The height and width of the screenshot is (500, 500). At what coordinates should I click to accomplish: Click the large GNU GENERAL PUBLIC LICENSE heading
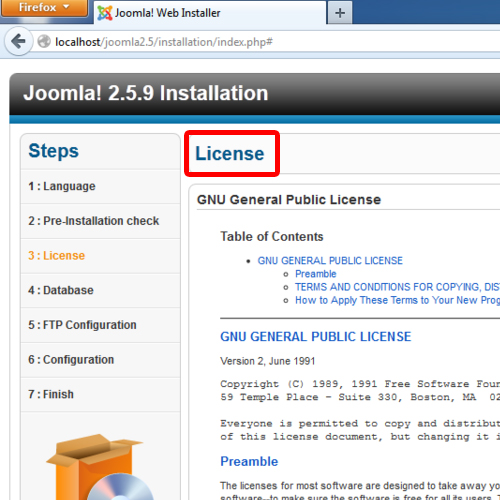pos(316,337)
